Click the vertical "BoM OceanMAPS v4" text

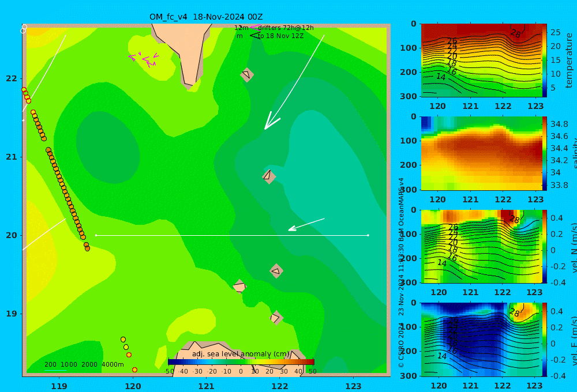[x=401, y=210]
